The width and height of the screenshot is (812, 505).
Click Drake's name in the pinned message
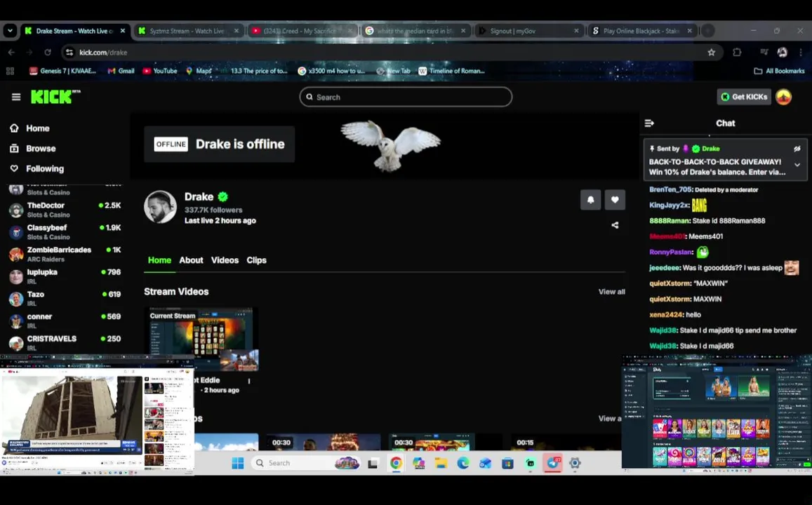pos(710,149)
